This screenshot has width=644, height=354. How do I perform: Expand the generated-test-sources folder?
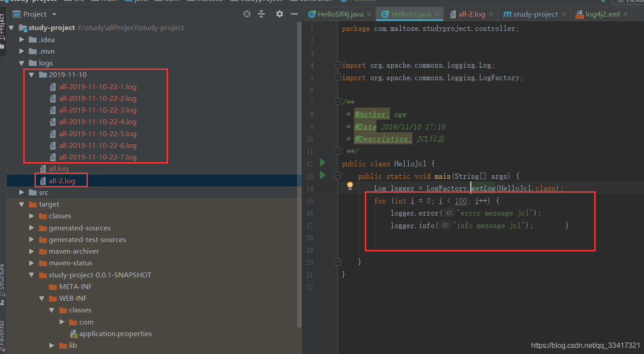click(x=31, y=239)
